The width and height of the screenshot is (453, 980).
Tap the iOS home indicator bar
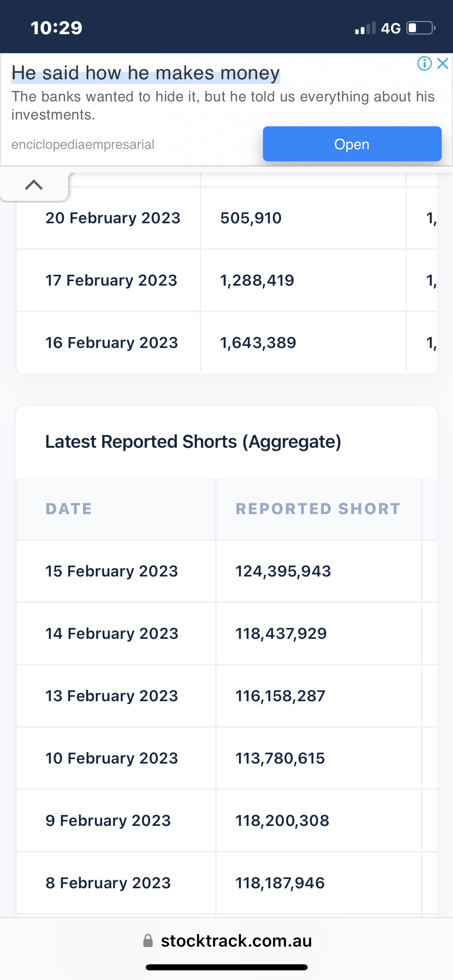(x=226, y=967)
